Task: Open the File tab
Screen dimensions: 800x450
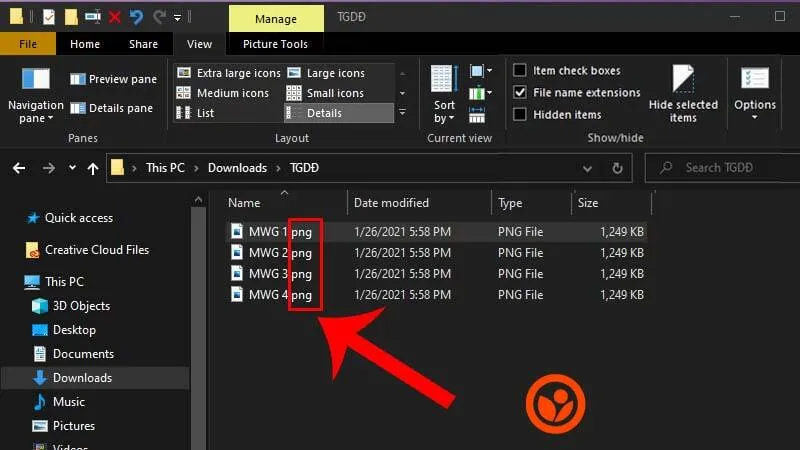Action: coord(28,44)
